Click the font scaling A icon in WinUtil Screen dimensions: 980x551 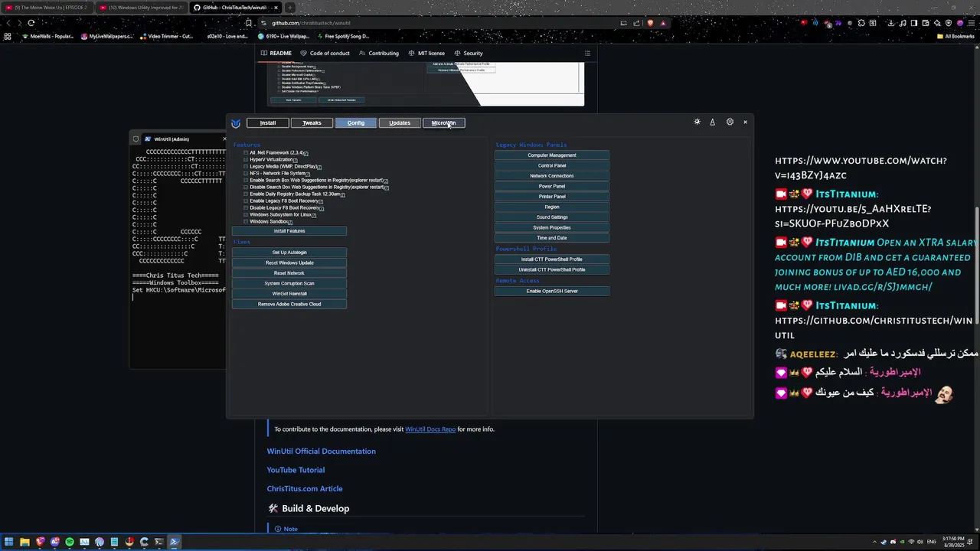click(712, 122)
